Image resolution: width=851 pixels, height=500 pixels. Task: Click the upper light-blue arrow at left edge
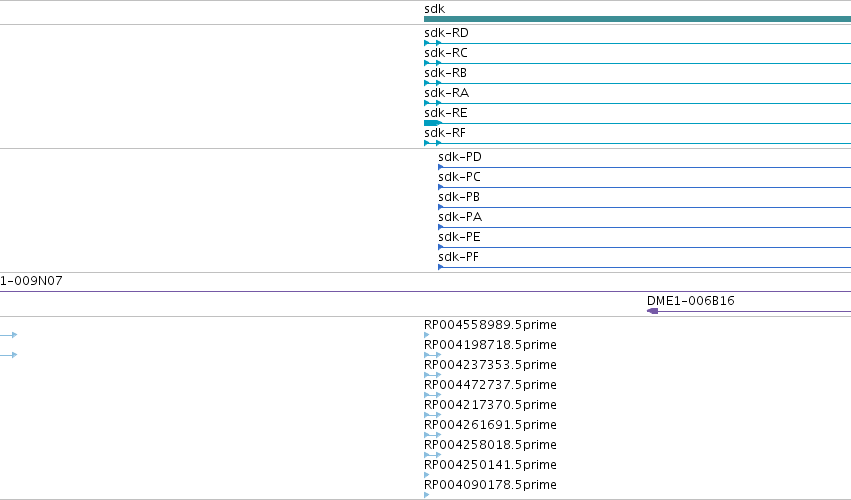coord(9,335)
